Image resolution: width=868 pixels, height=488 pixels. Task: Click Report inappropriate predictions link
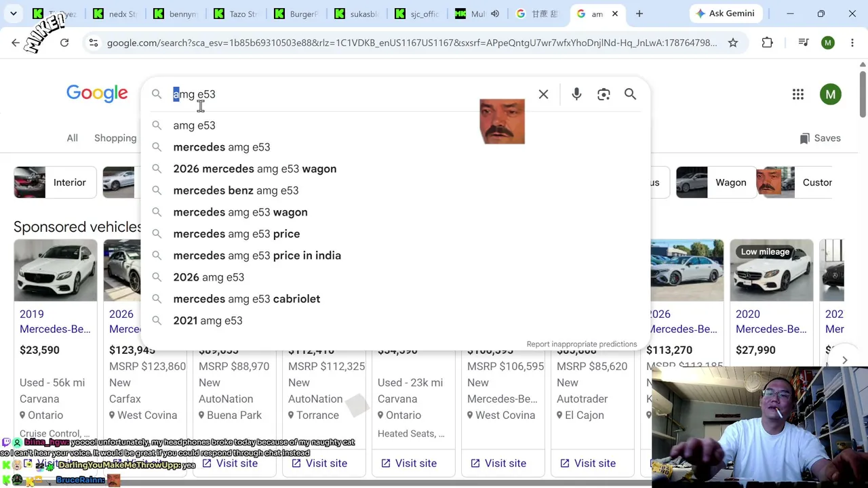[582, 344]
